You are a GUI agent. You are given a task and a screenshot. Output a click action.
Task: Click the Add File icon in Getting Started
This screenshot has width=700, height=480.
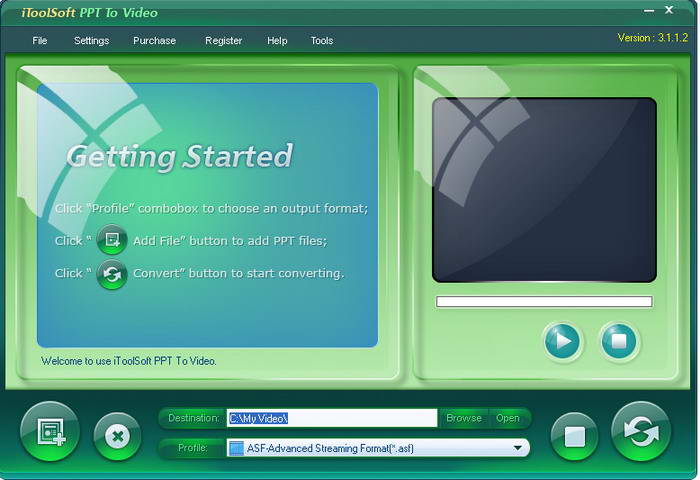click(x=112, y=240)
